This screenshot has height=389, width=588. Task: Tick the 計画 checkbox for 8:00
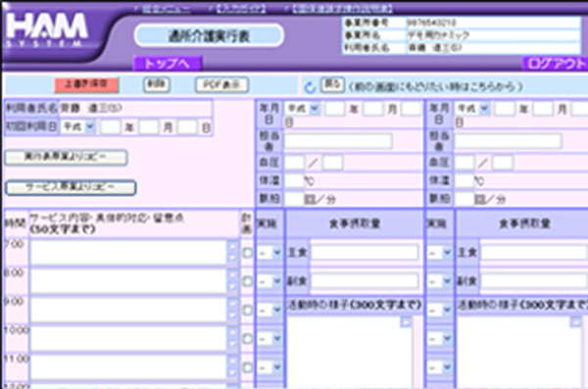(247, 281)
